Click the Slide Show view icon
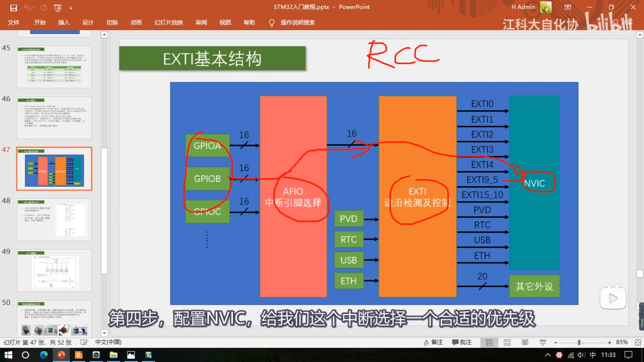The width and height of the screenshot is (644, 362). tap(543, 342)
